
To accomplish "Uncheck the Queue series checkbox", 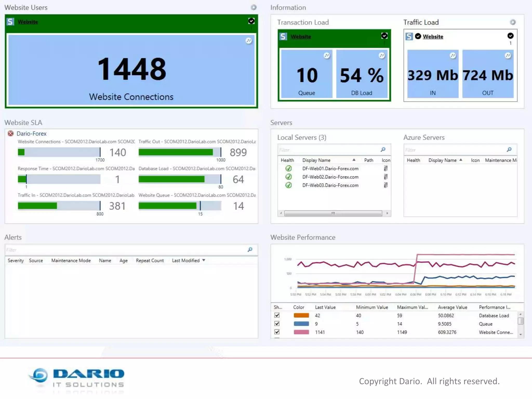I will 277,323.
